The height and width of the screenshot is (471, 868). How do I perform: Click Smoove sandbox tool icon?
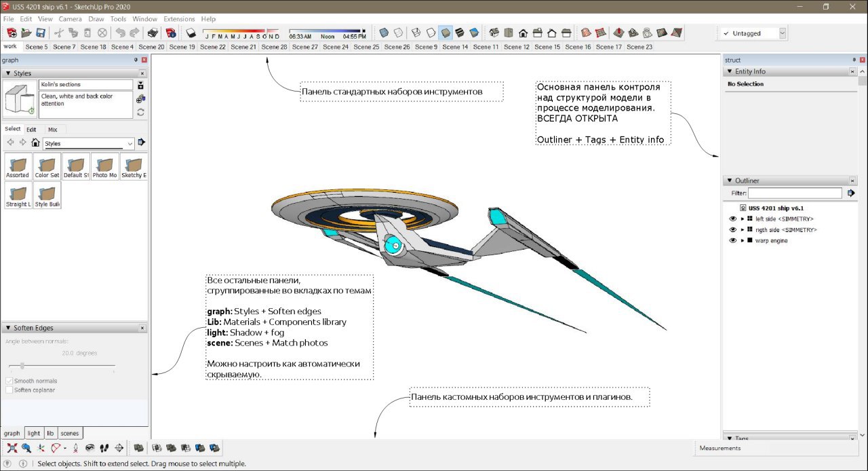coord(618,33)
